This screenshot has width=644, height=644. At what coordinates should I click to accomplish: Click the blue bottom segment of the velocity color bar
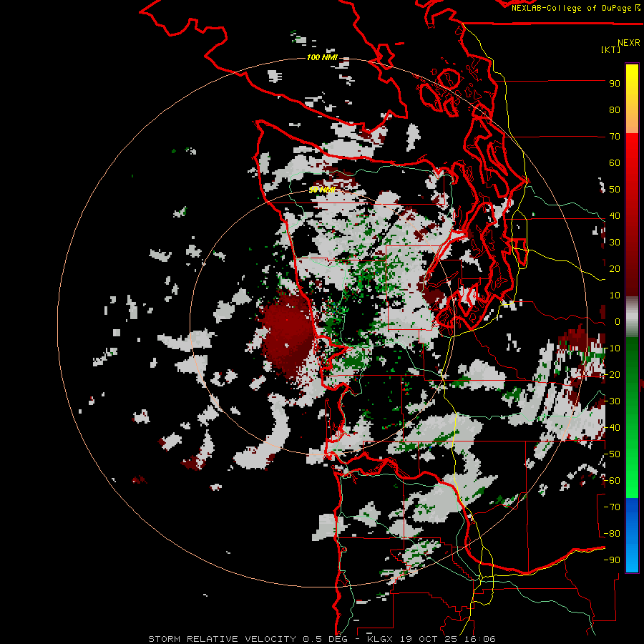click(632, 535)
